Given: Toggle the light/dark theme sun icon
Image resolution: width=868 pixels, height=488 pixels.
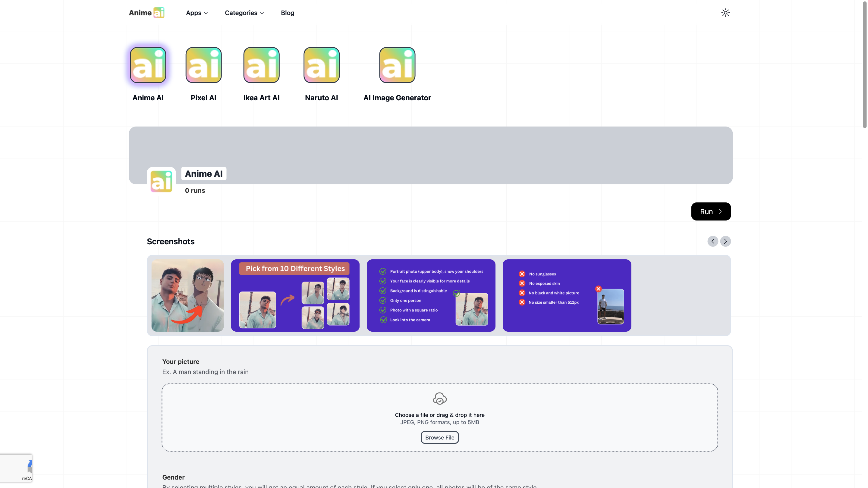Looking at the screenshot, I should [725, 13].
